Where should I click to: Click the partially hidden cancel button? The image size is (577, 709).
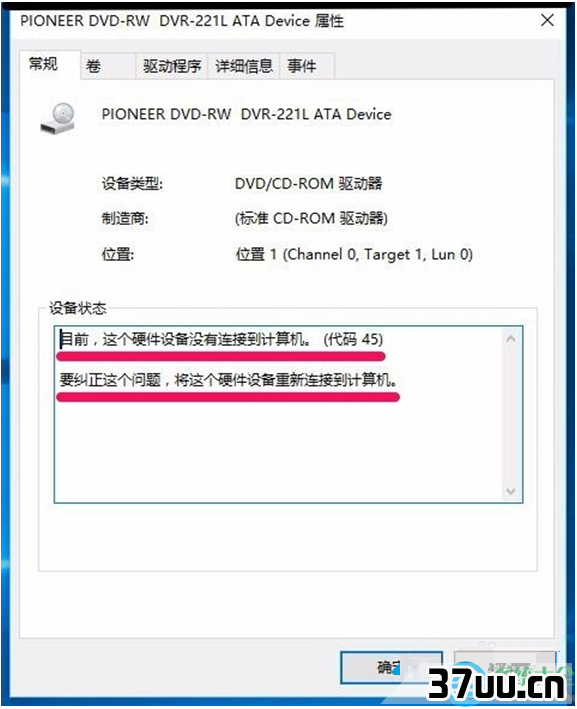tap(505, 667)
